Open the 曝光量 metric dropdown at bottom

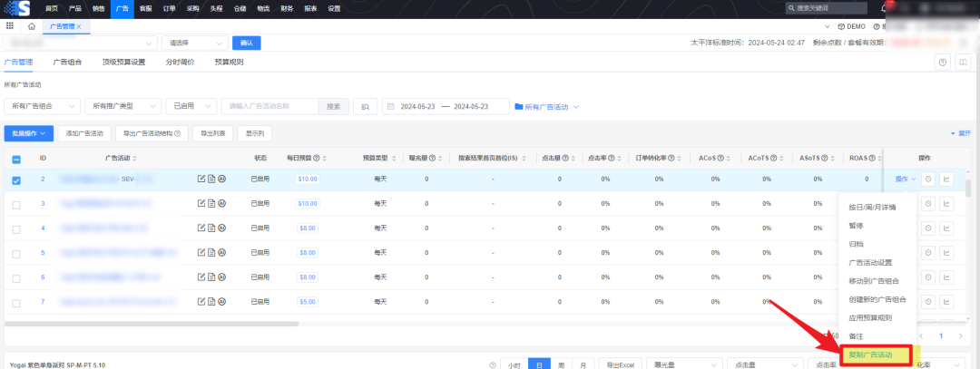[x=684, y=364]
